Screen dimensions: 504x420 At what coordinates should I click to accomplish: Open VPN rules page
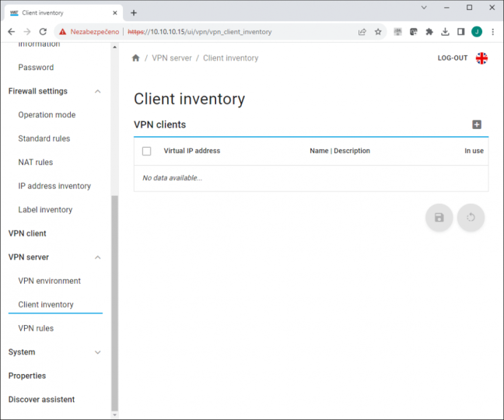click(x=36, y=328)
